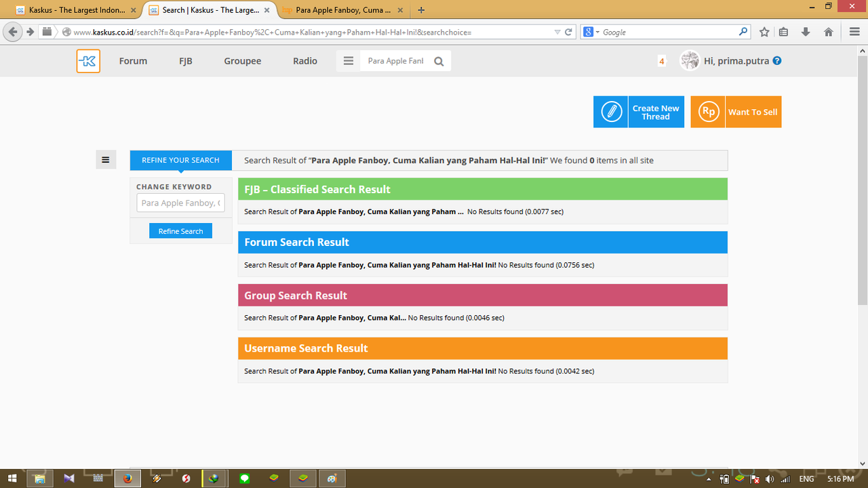Click Hi, prima.putra username link
The image size is (868, 488).
tap(736, 61)
